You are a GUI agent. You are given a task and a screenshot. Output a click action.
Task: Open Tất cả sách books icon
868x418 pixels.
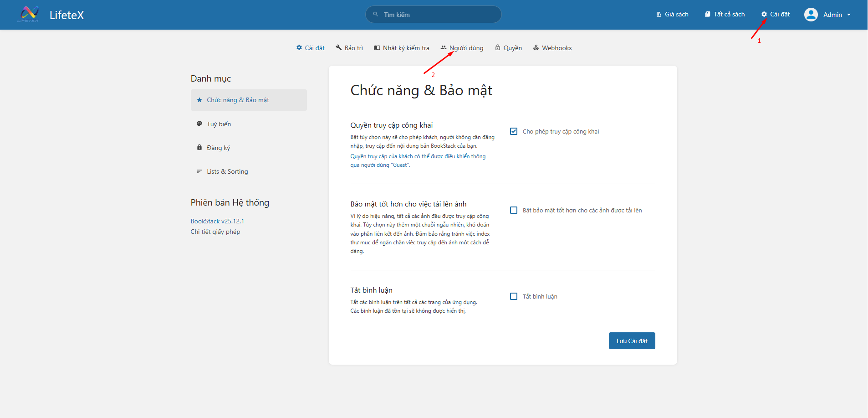(x=707, y=15)
